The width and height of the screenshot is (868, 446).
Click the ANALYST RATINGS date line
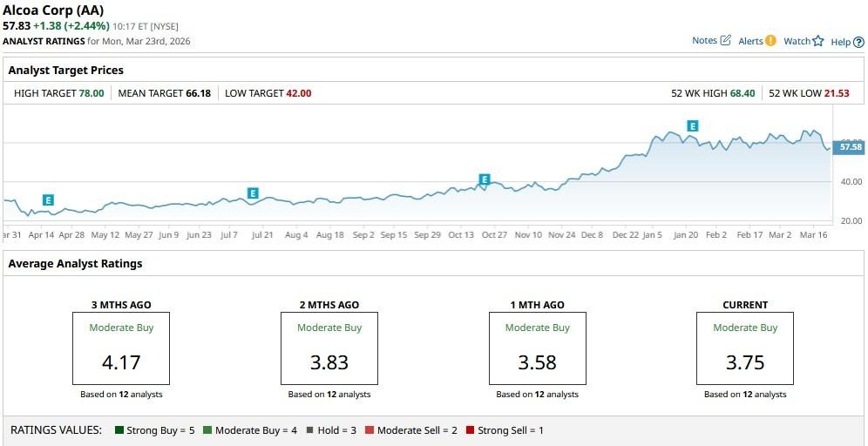pyautogui.click(x=97, y=41)
